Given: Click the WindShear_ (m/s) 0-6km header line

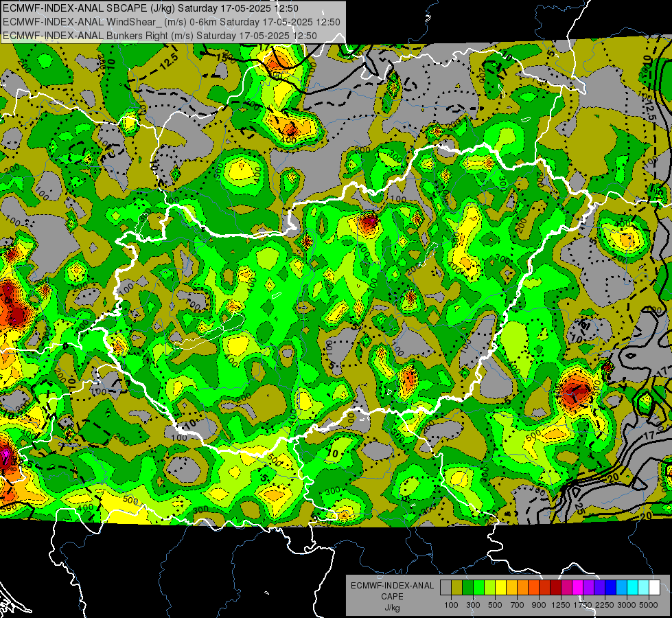Looking at the screenshot, I should click(x=172, y=22).
